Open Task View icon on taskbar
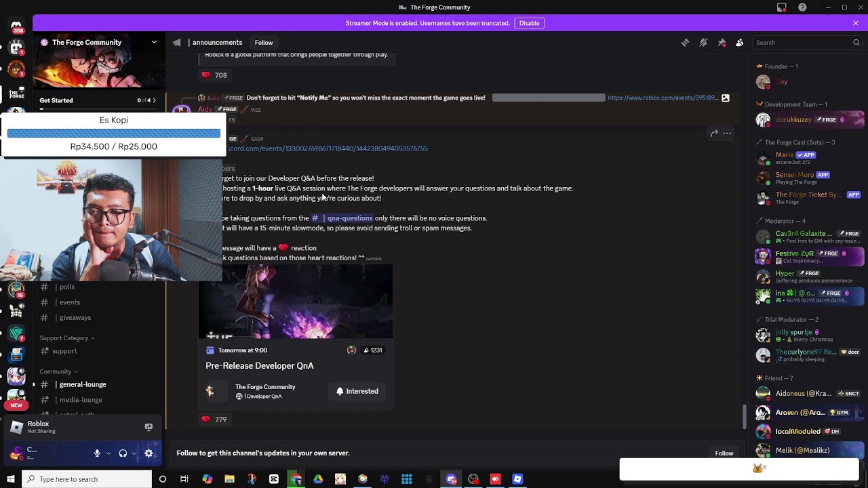The image size is (868, 488). 184,479
